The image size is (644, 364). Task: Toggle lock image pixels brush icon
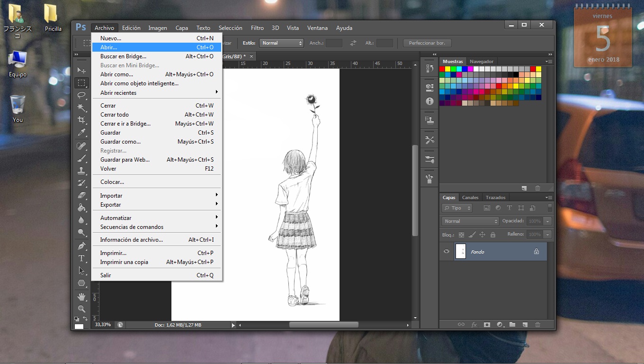point(472,235)
